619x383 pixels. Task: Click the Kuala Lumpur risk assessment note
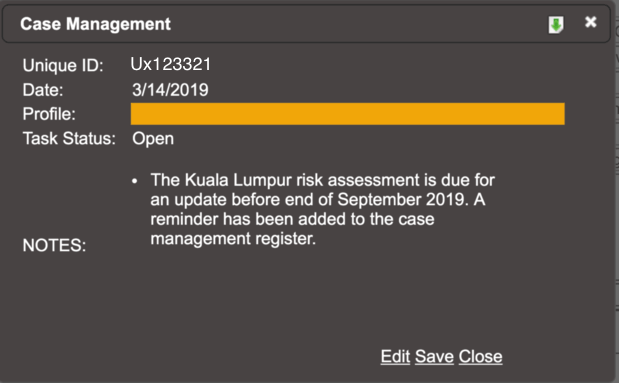click(x=322, y=209)
